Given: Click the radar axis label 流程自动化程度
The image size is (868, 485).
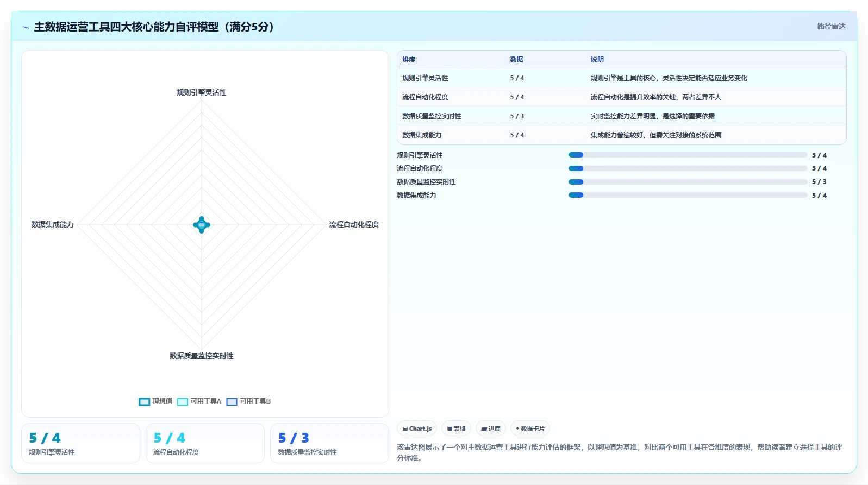Looking at the screenshot, I should (x=354, y=224).
